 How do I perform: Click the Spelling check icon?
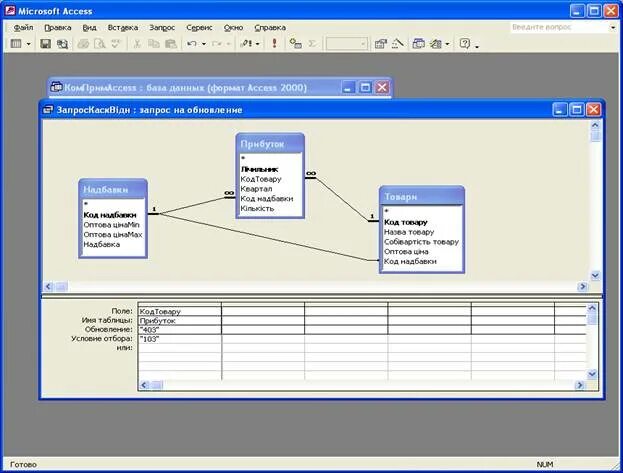coord(116,43)
